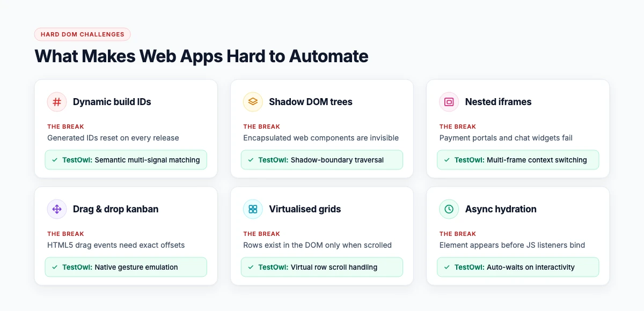Click text Payment portals and chat widgets fail
This screenshot has width=644, height=311.
[x=506, y=138]
